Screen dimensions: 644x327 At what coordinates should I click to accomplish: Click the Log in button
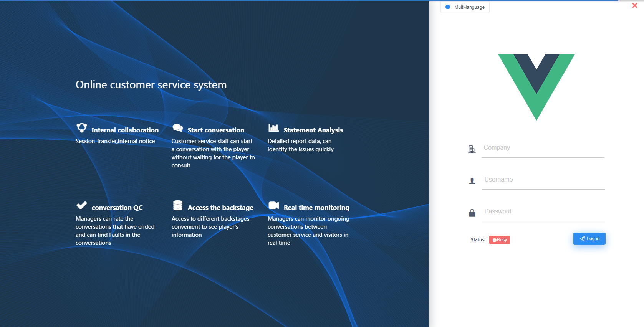589,239
